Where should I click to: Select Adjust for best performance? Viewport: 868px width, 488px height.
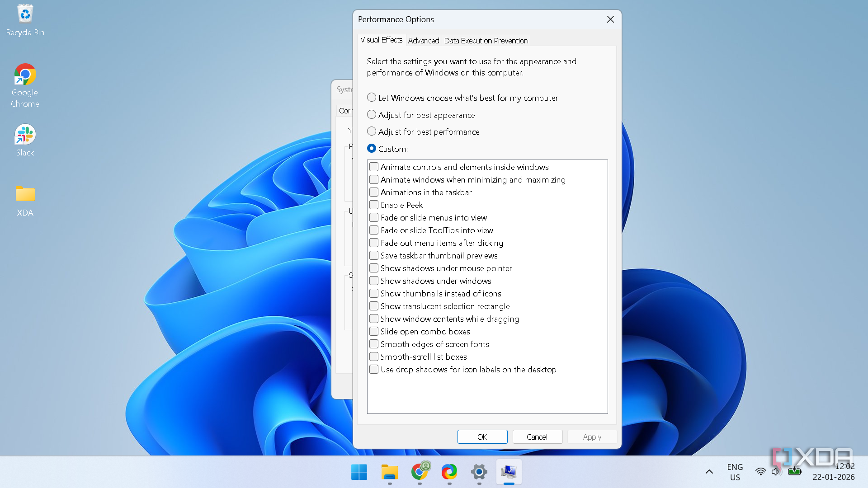423,131
